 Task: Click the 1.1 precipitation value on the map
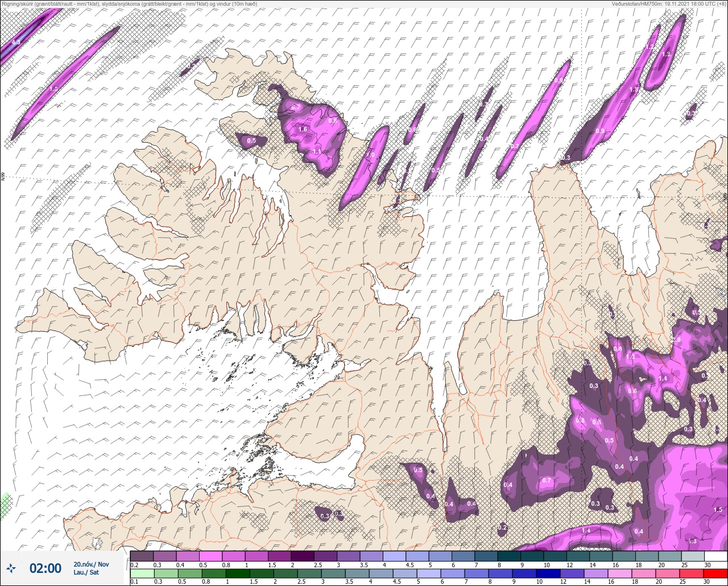click(317, 151)
